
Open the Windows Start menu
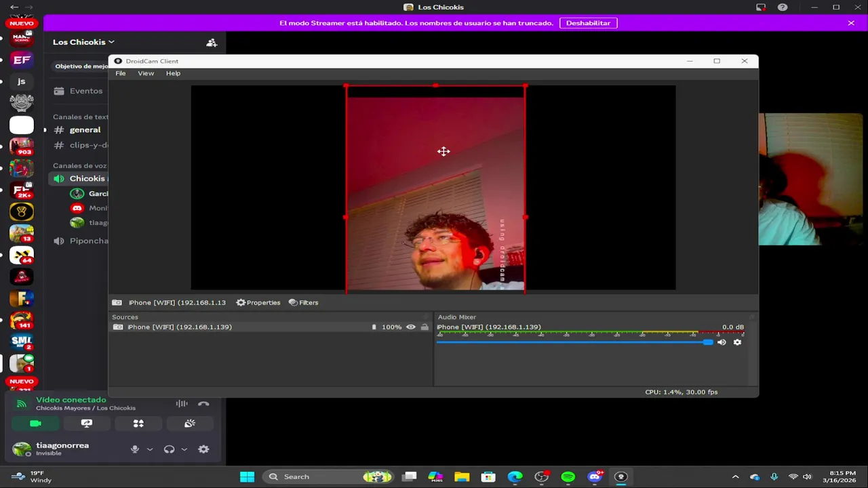tap(248, 476)
